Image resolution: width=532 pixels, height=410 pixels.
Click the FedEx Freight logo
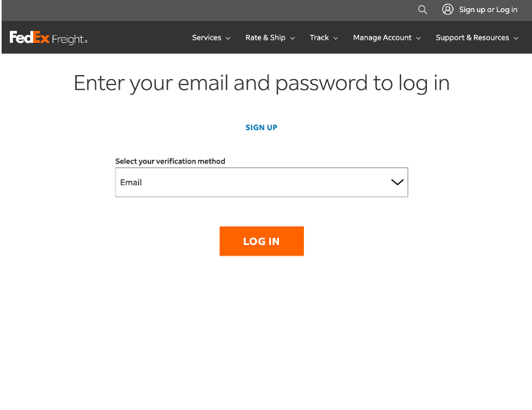point(49,38)
